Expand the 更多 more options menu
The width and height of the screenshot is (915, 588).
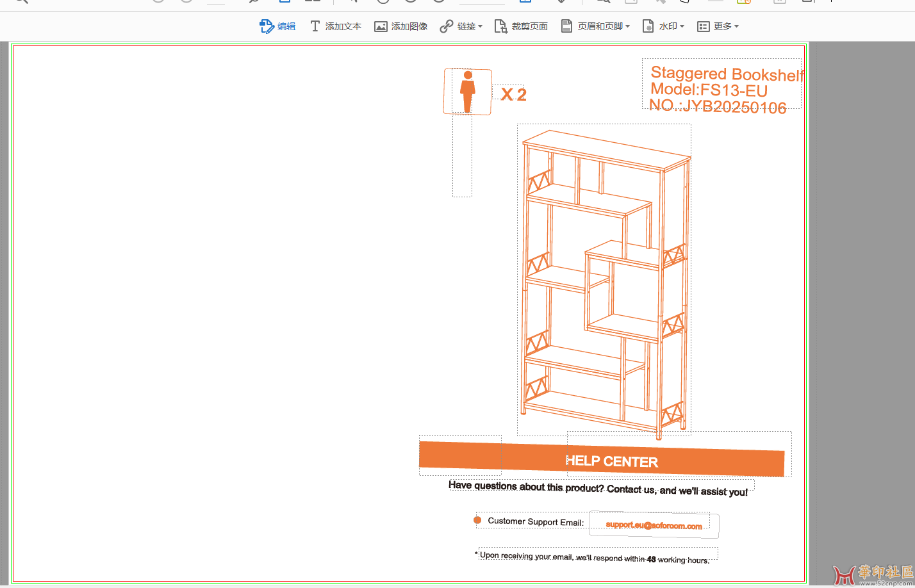tap(718, 26)
